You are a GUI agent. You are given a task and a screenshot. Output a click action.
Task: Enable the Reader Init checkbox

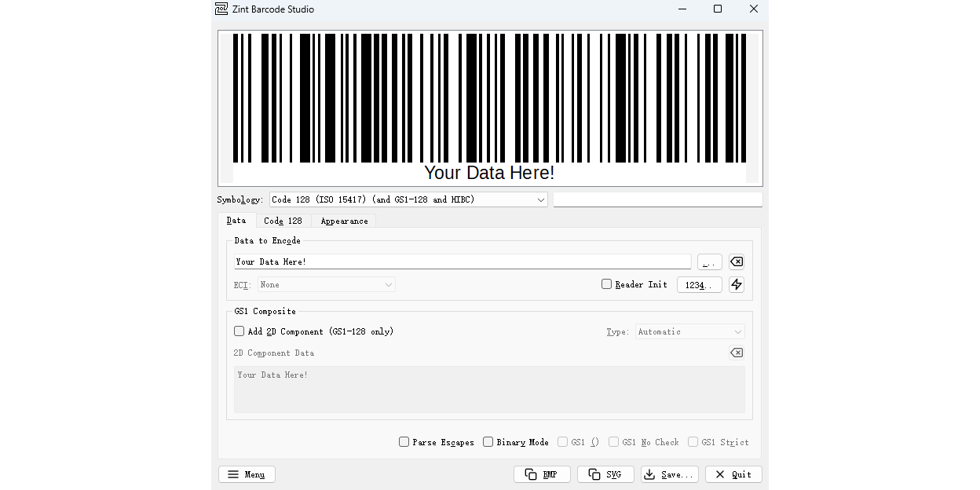pos(606,283)
